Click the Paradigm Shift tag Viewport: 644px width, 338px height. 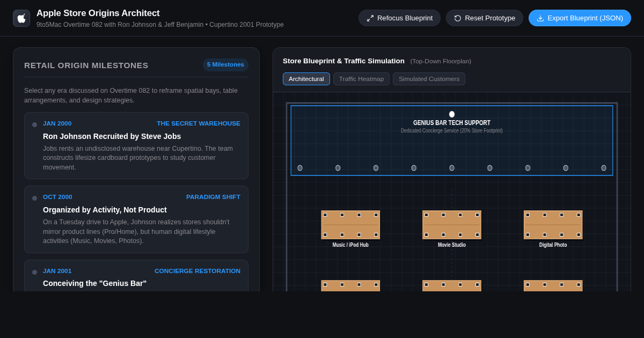(213, 197)
